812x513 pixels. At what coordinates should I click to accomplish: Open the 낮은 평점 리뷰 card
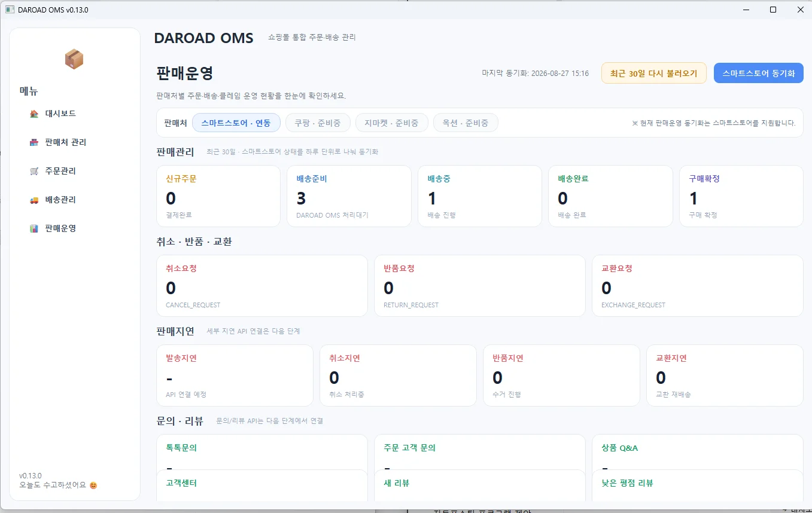pos(698,485)
